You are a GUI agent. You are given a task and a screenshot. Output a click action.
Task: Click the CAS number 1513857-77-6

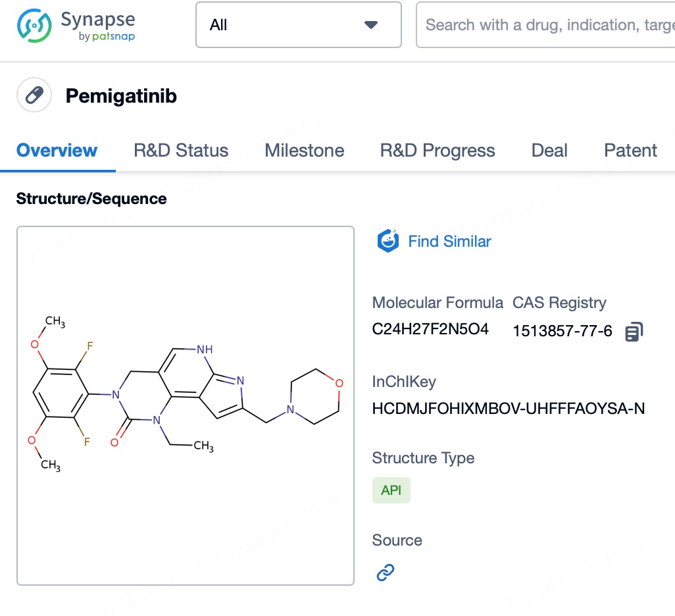click(562, 331)
